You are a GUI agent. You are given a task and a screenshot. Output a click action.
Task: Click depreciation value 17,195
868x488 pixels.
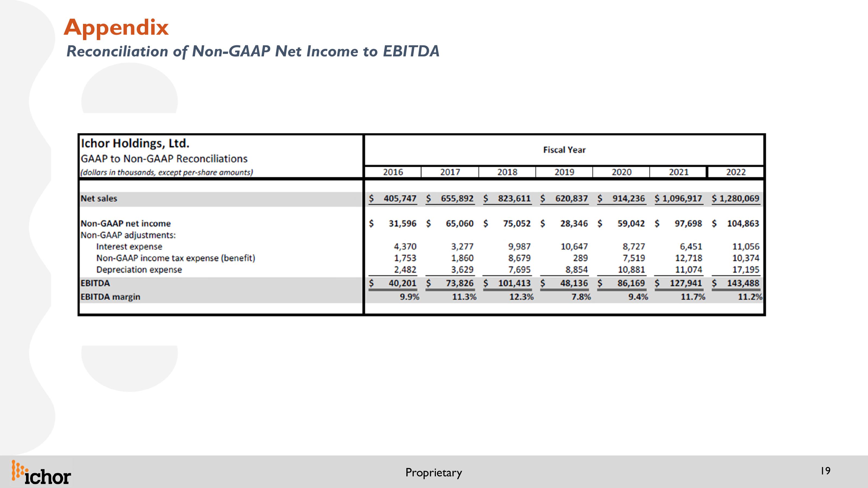tap(746, 270)
